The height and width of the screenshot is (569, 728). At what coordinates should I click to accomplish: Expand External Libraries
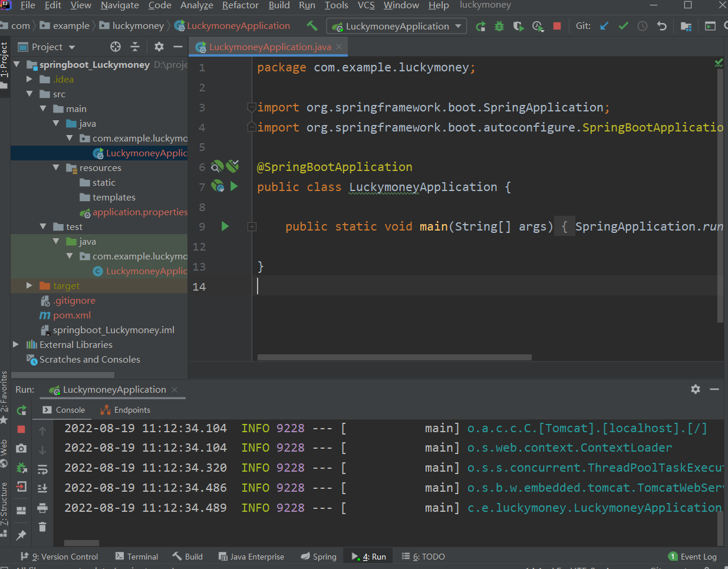click(x=16, y=344)
